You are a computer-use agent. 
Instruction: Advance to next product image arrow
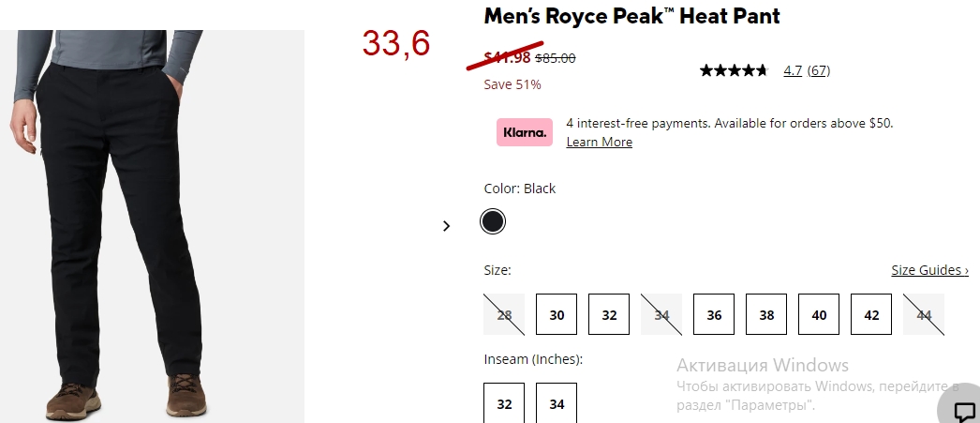tap(446, 226)
